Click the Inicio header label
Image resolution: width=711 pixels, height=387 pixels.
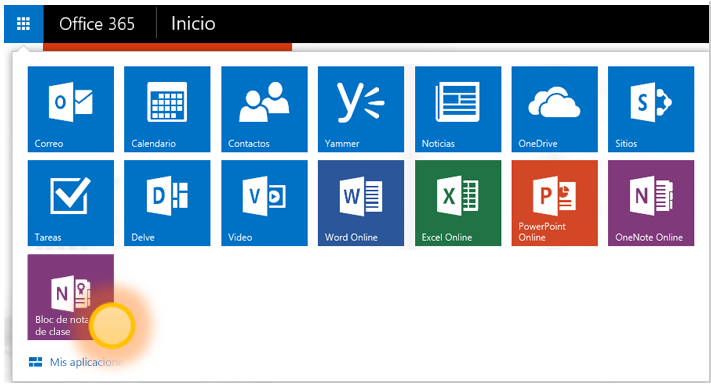coord(193,24)
